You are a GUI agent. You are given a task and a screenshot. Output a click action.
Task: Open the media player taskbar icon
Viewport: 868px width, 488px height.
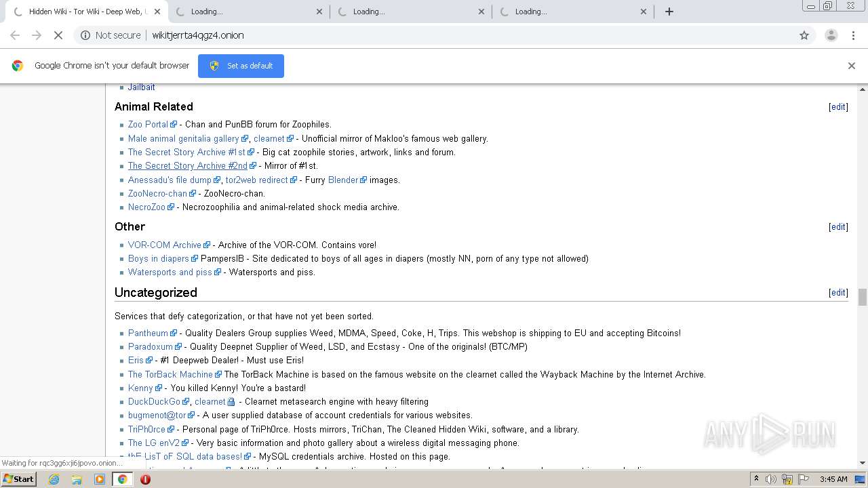pyautogui.click(x=100, y=479)
